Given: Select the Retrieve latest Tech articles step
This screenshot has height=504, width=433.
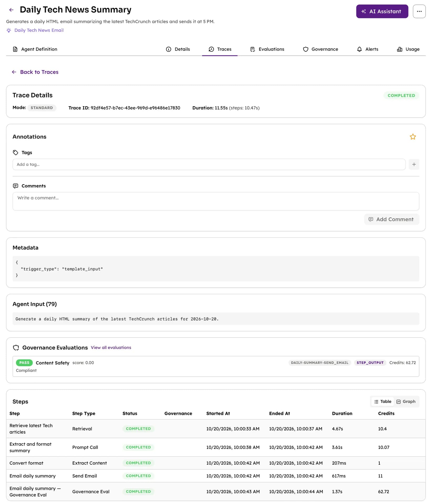Looking at the screenshot, I should coord(216,429).
